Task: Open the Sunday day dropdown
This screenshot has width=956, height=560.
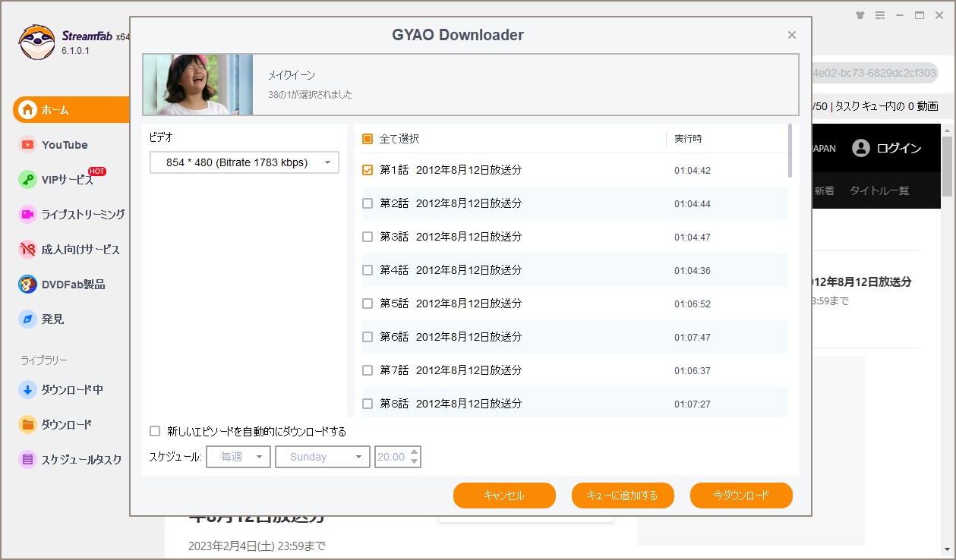Action: 323,457
